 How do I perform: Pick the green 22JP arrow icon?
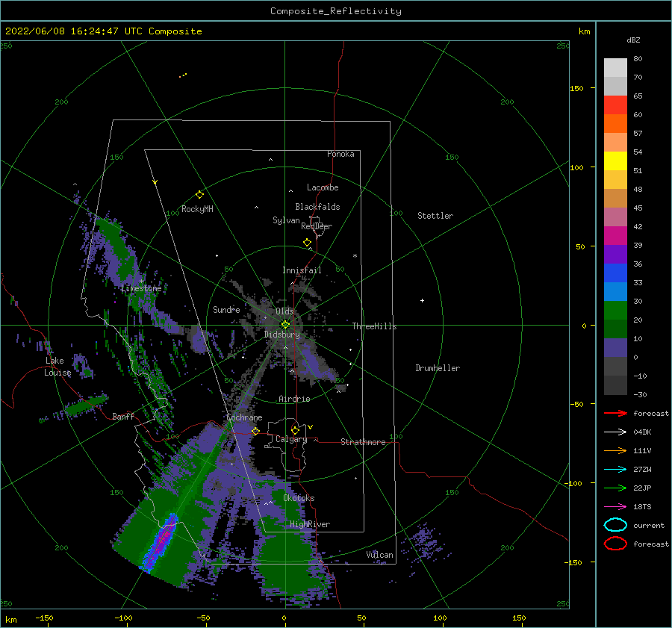coord(615,488)
